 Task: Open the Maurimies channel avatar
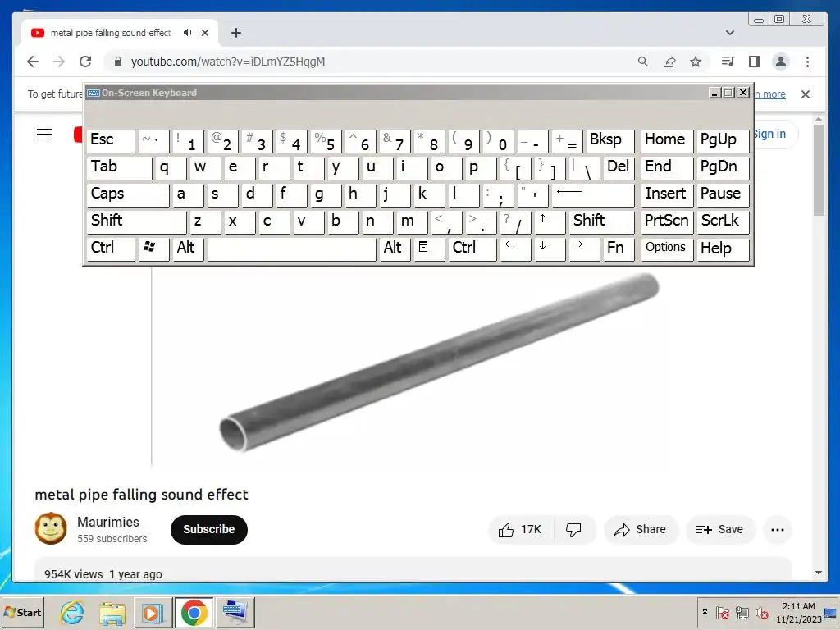pos(51,528)
